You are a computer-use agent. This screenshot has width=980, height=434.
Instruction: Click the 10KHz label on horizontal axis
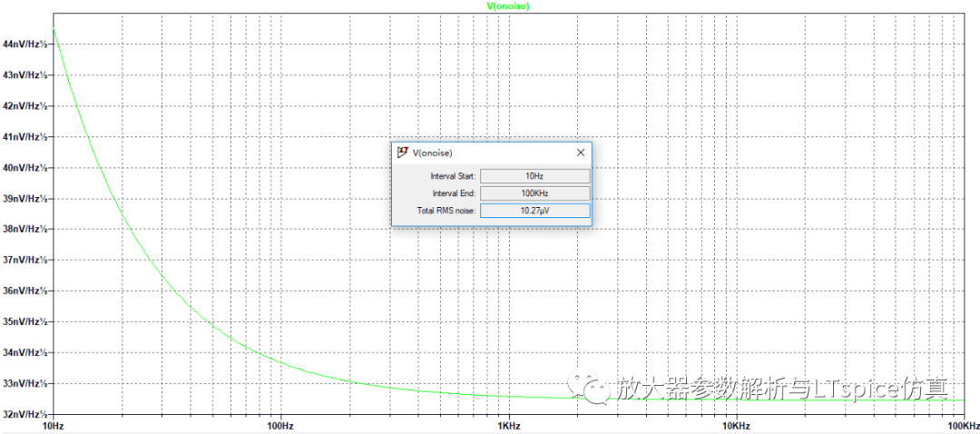click(736, 426)
